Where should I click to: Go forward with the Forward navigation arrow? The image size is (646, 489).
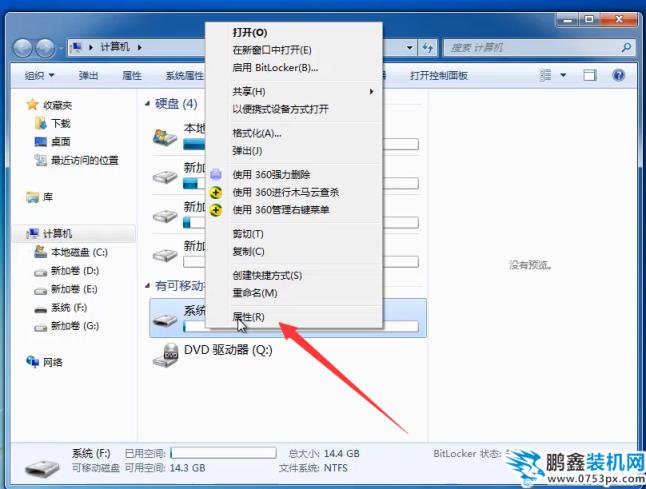[45, 48]
